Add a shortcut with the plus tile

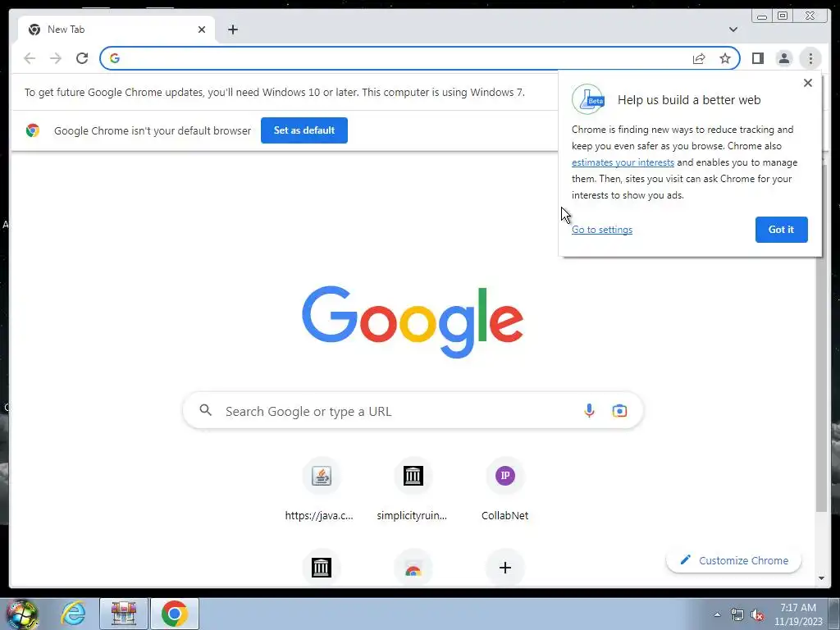tap(504, 568)
